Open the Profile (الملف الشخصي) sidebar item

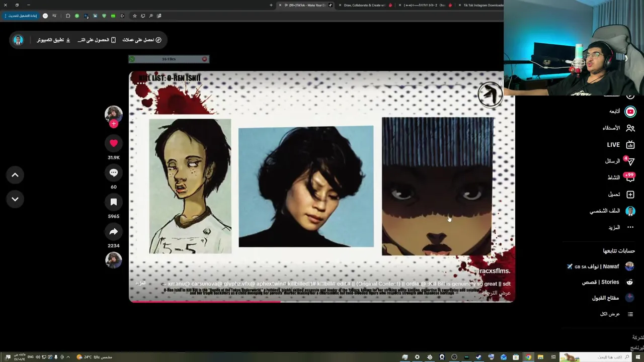612,211
